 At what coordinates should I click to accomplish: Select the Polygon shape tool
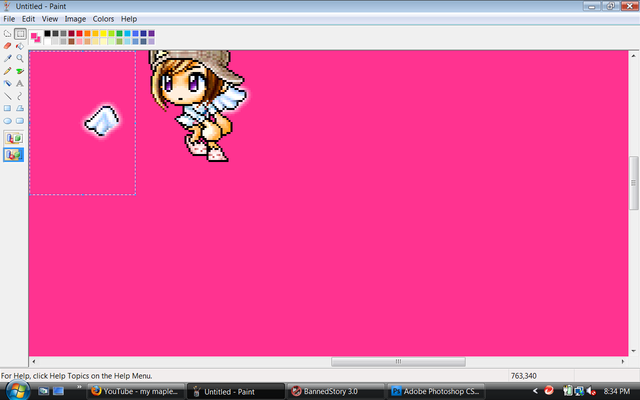click(20, 108)
